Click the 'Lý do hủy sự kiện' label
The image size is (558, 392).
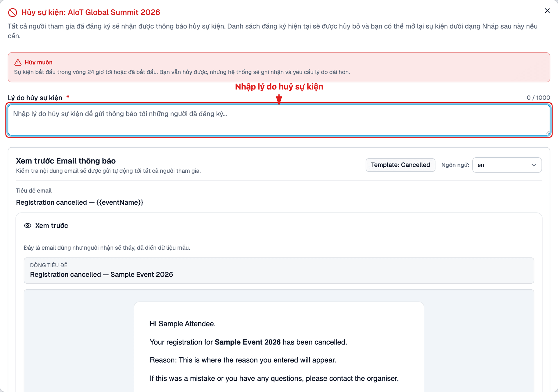point(35,98)
